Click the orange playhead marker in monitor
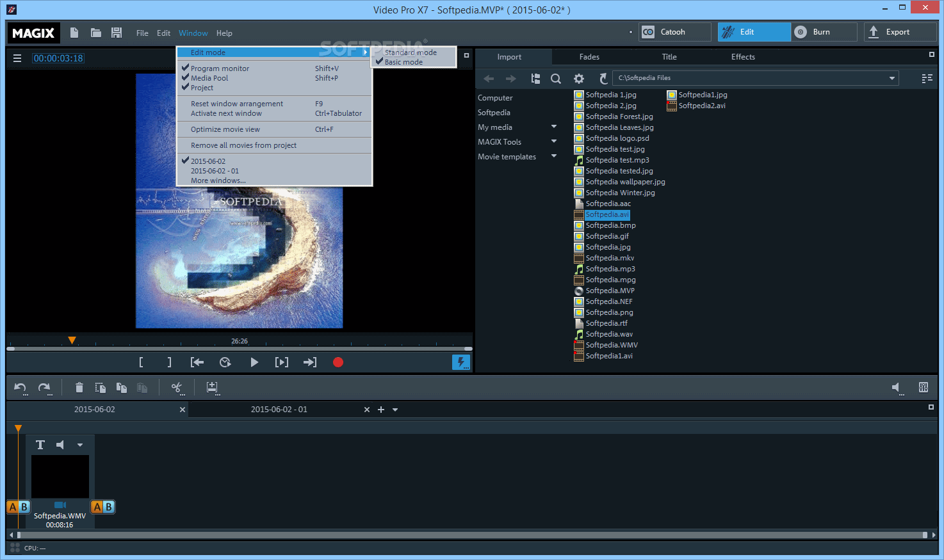The height and width of the screenshot is (560, 944). 72,340
